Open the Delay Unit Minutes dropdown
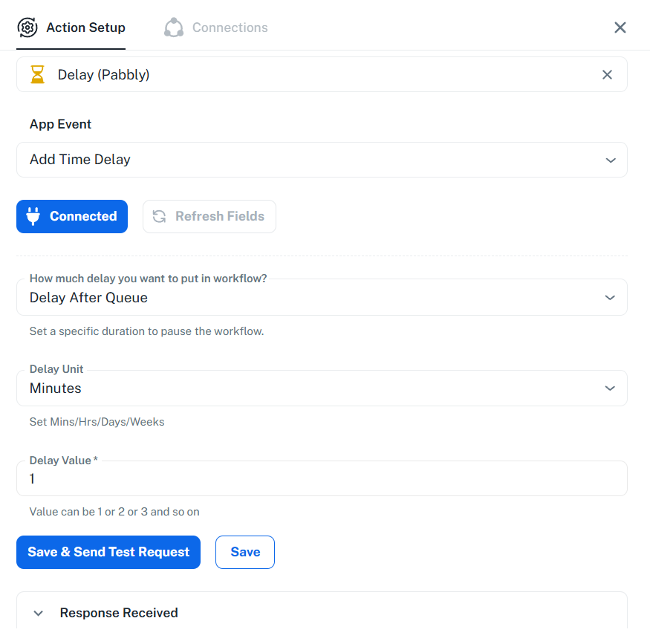The height and width of the screenshot is (644, 650). (x=322, y=388)
